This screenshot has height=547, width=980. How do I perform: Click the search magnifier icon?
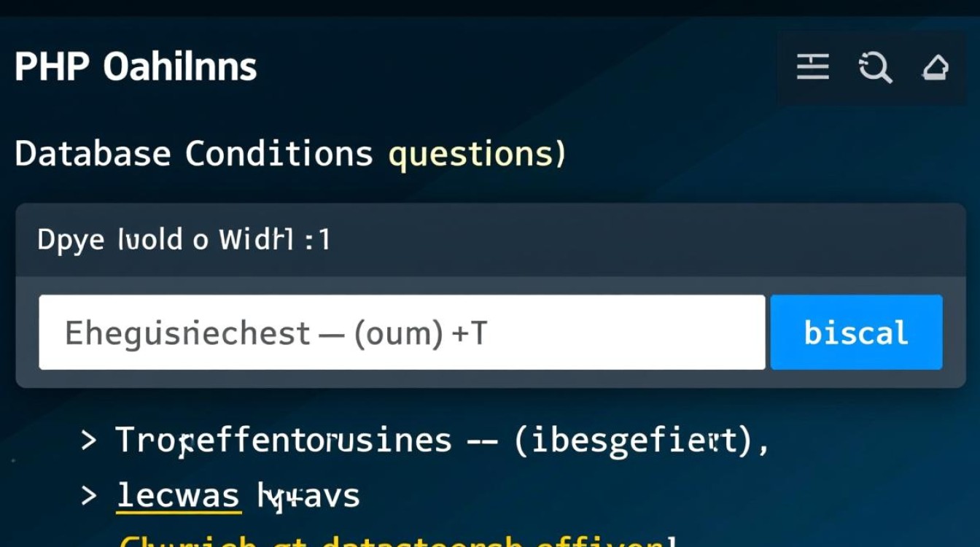coord(875,68)
